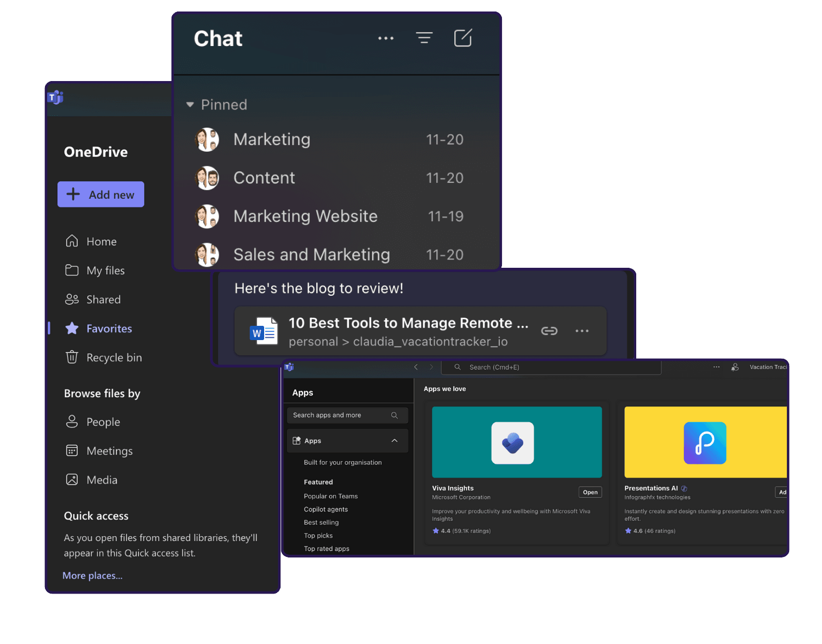Image resolution: width=822 pixels, height=644 pixels.
Task: Click the Media image icon
Action: pos(72,480)
